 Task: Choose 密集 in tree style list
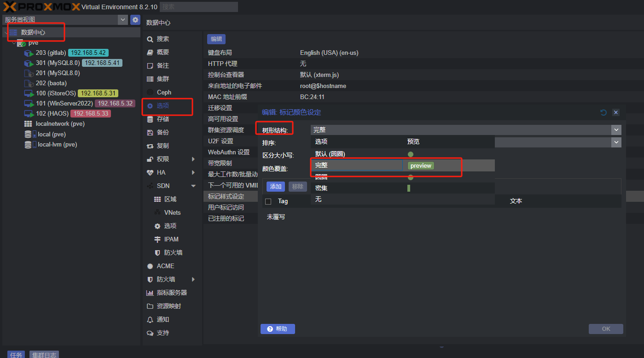point(321,188)
